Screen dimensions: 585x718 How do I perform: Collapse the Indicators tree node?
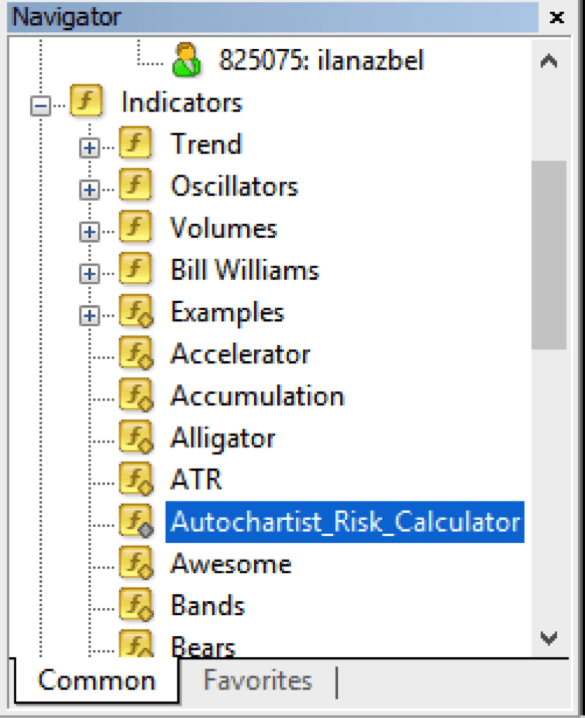[40, 106]
